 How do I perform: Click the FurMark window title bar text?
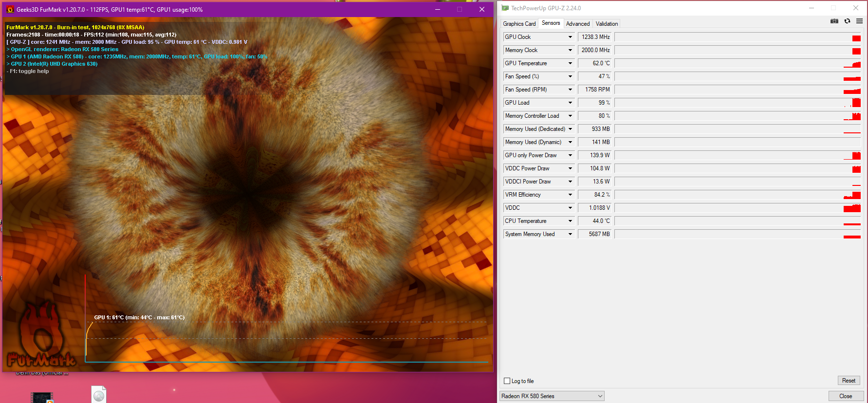pyautogui.click(x=110, y=9)
